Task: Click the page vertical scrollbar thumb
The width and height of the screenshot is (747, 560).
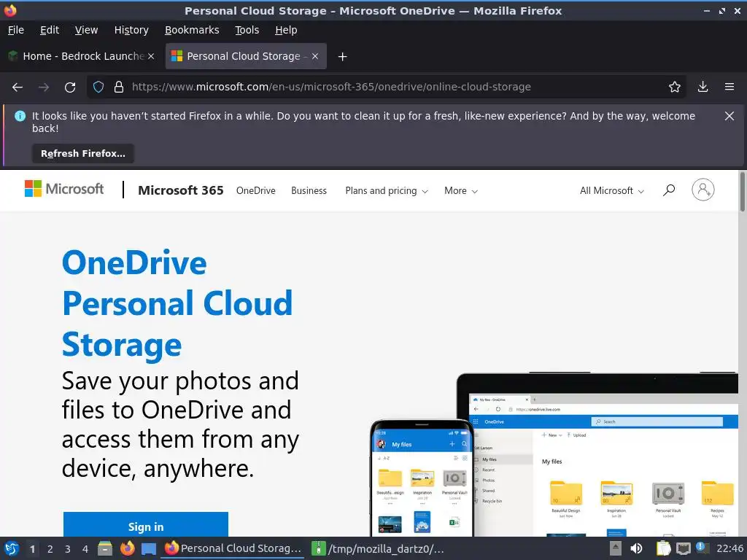Action: coord(742,192)
